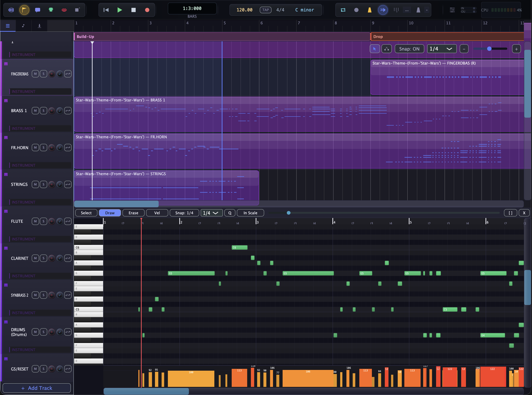Screen dimensions: 532x395
Task: Click the green head icon
Action: [x=51, y=10]
